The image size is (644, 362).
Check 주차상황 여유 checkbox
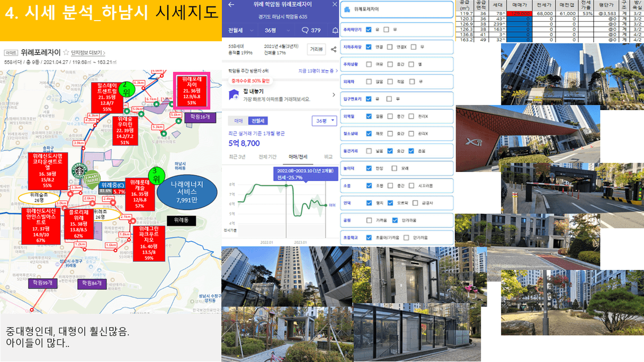click(x=369, y=65)
